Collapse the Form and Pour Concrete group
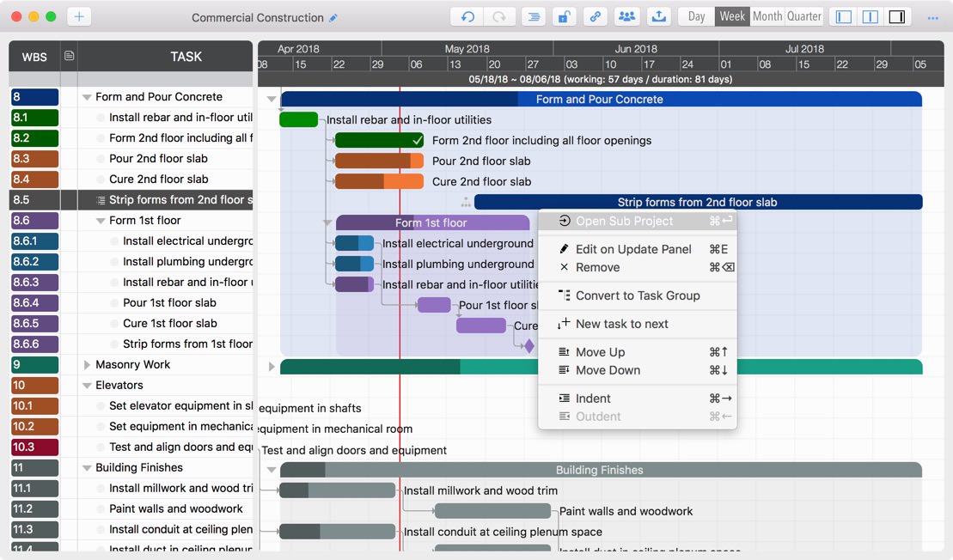The width and height of the screenshot is (953, 560). (87, 98)
